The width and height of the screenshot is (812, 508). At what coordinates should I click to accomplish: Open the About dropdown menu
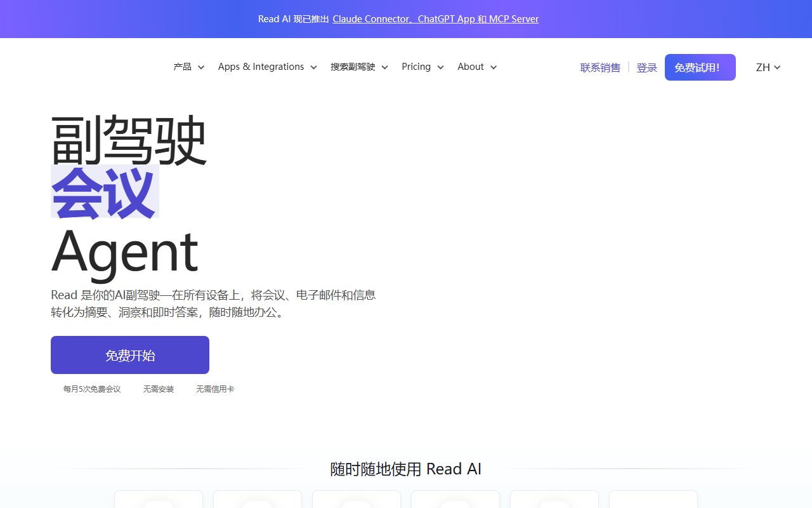(477, 67)
